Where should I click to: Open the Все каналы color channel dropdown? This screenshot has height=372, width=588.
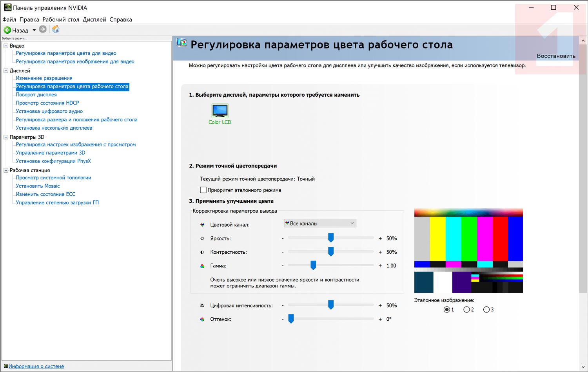320,223
